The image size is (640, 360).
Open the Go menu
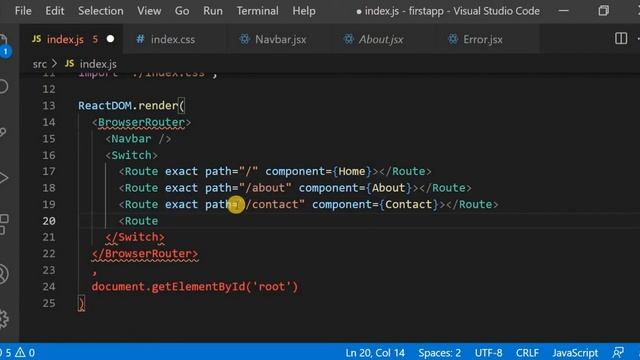coord(182,11)
